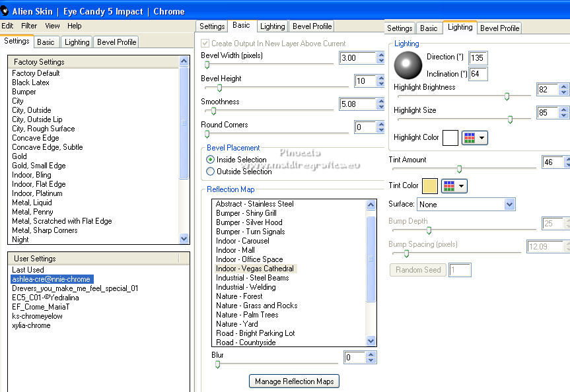Select ashlea-cre@nnie-chrome user setting
This screenshot has width=570, height=392.
pyautogui.click(x=52, y=279)
